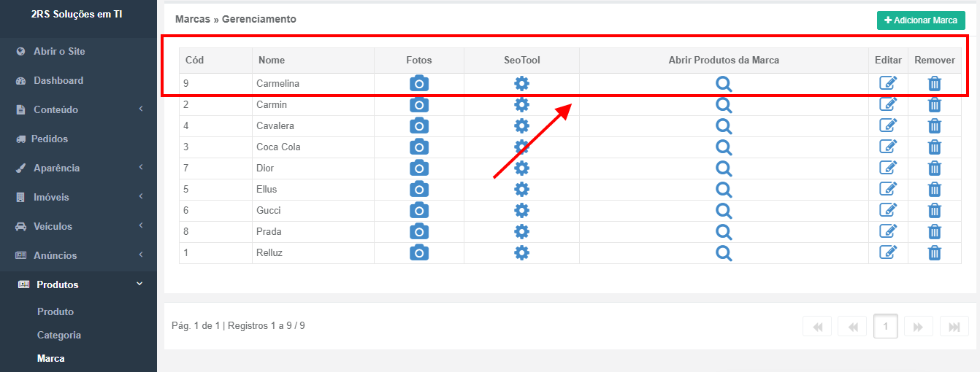Open SeoTool gear for Ellus
Image resolution: width=980 pixels, height=372 pixels.
tap(521, 189)
